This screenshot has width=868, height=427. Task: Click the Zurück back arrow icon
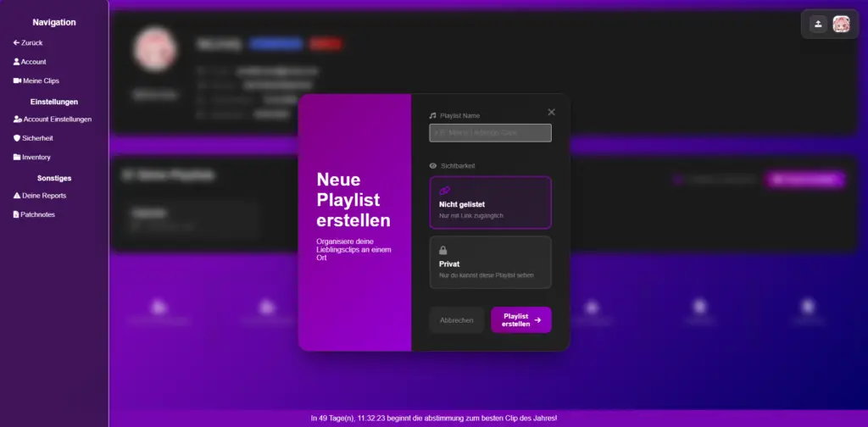(16, 42)
